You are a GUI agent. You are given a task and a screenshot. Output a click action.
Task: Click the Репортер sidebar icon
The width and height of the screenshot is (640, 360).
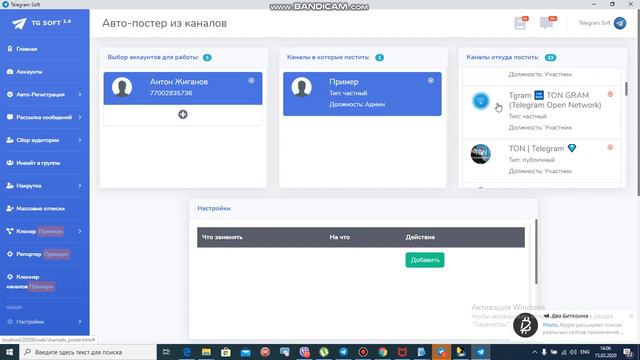(10, 254)
